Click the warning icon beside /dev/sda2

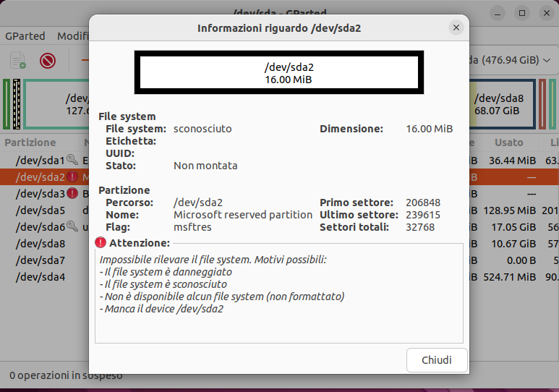pos(72,176)
